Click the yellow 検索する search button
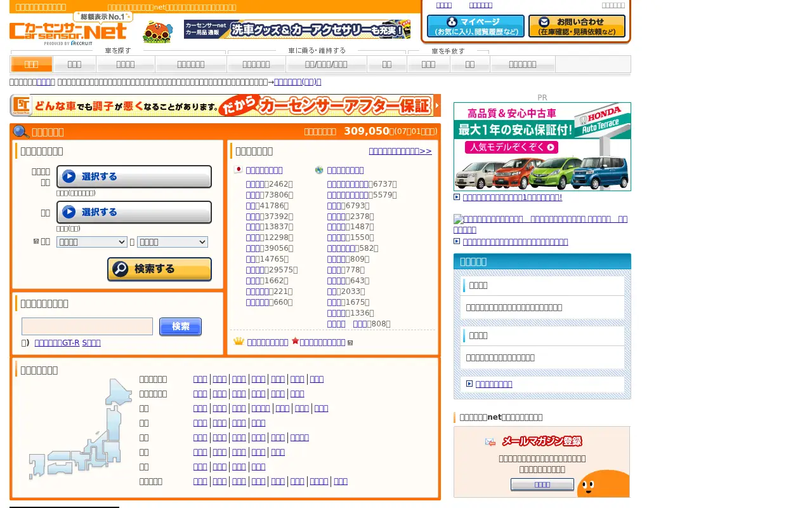This screenshot has width=812, height=508. [159, 269]
